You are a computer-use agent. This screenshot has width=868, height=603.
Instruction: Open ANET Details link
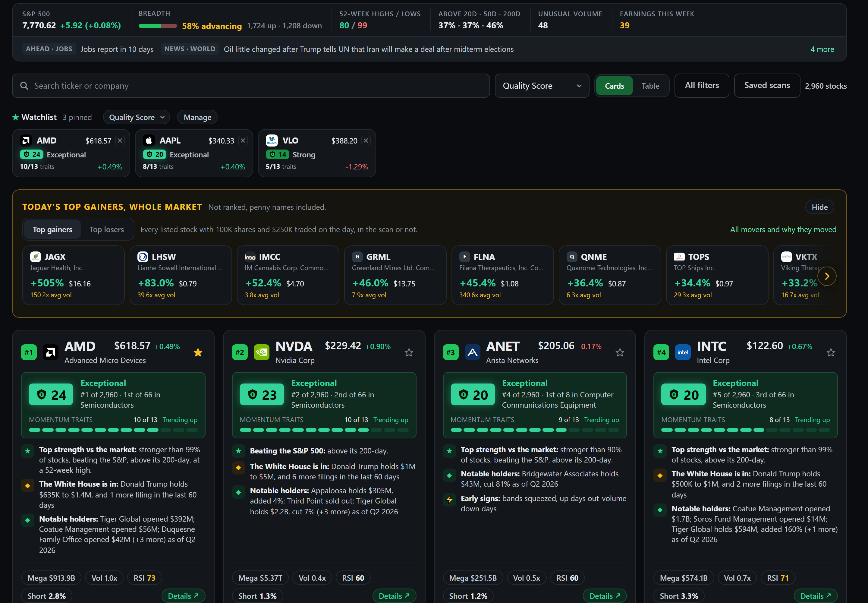click(x=605, y=596)
